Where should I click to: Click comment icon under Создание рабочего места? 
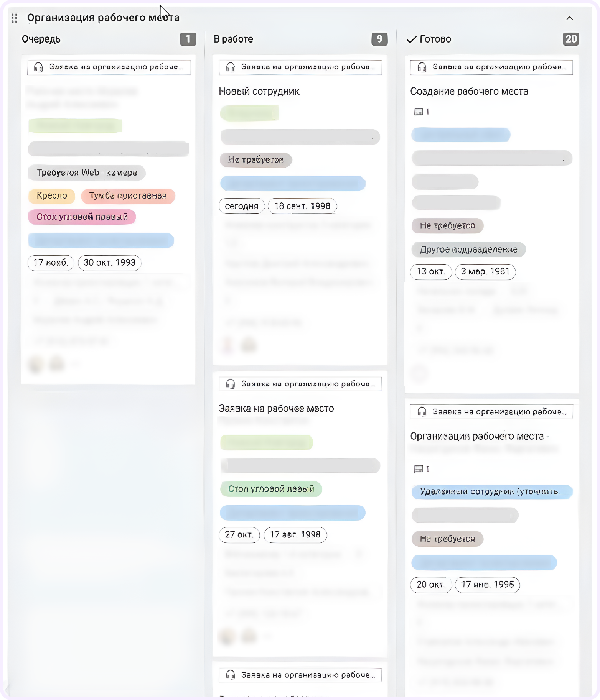(x=419, y=112)
